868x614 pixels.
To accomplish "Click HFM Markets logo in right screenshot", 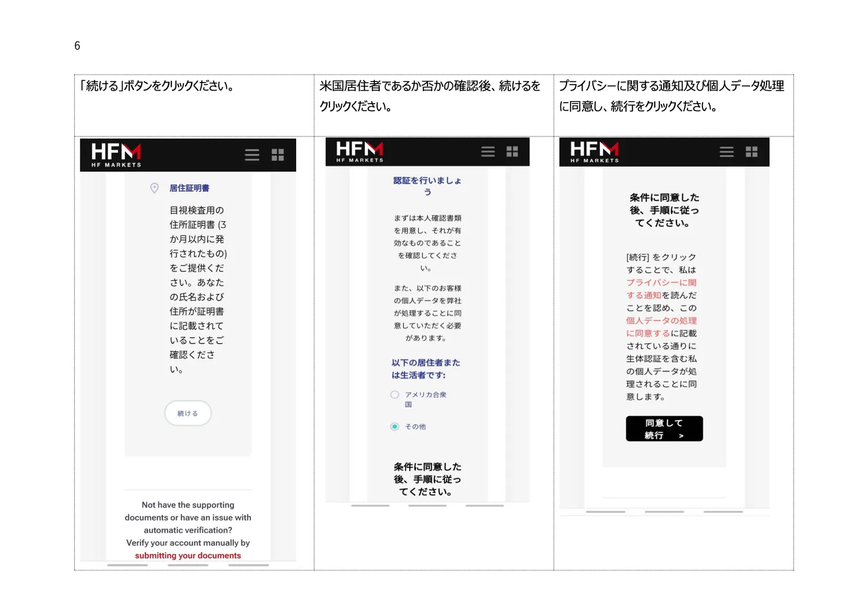I will pyautogui.click(x=594, y=151).
